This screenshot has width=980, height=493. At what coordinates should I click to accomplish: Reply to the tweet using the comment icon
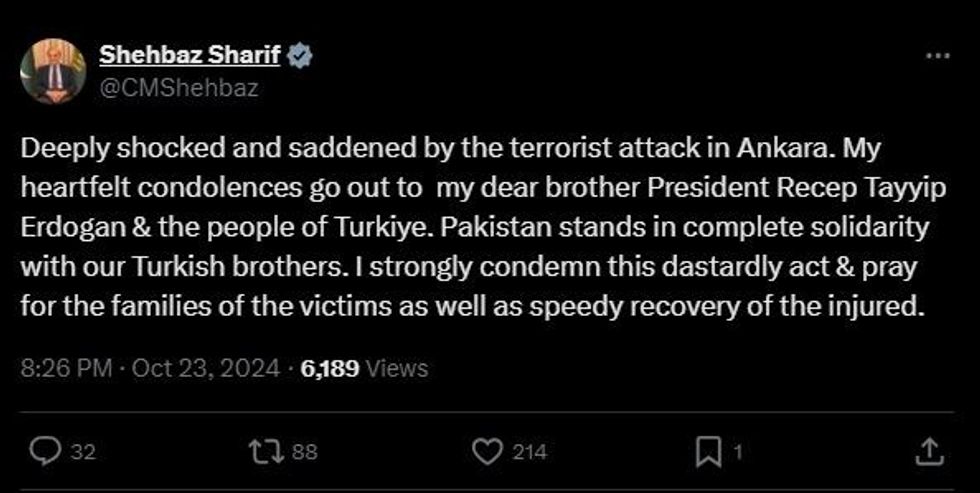[x=44, y=452]
